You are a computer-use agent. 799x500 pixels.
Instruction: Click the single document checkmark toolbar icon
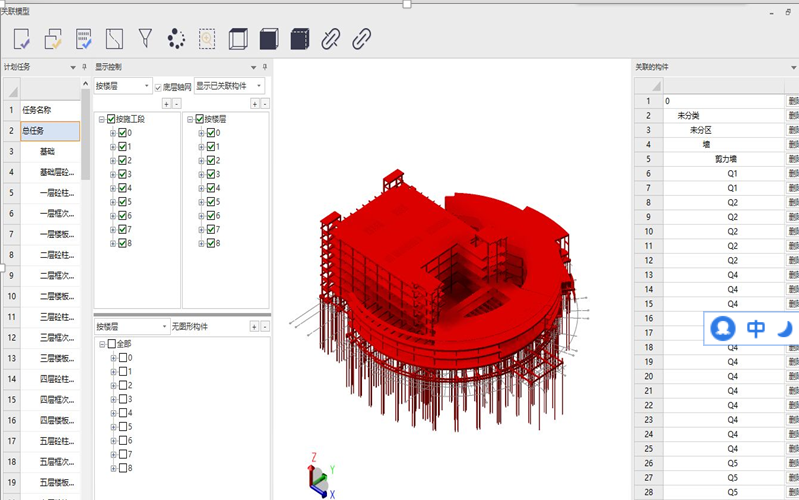(21, 39)
